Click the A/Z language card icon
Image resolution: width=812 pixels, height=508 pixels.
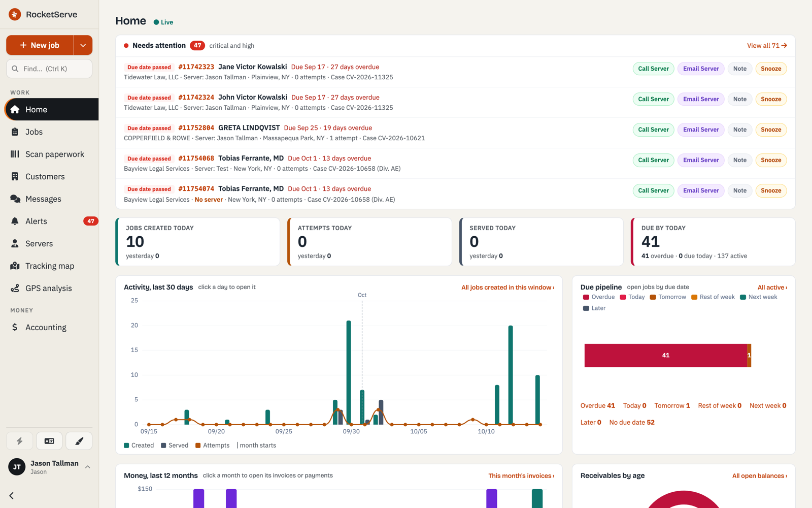(49, 441)
